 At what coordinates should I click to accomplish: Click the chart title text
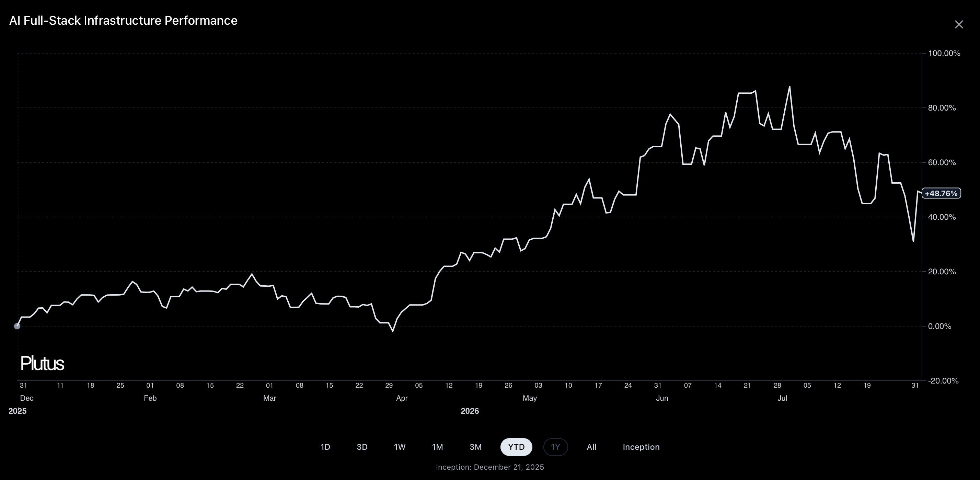coord(123,21)
